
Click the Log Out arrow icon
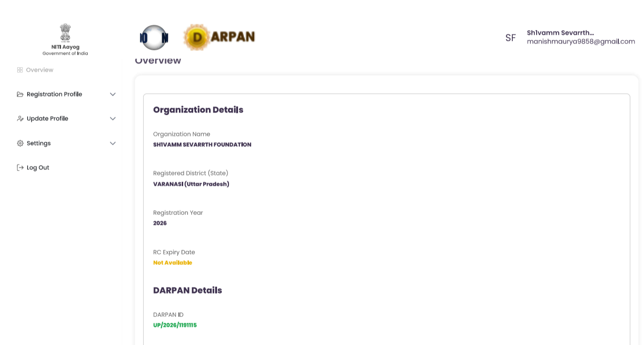coord(20,168)
